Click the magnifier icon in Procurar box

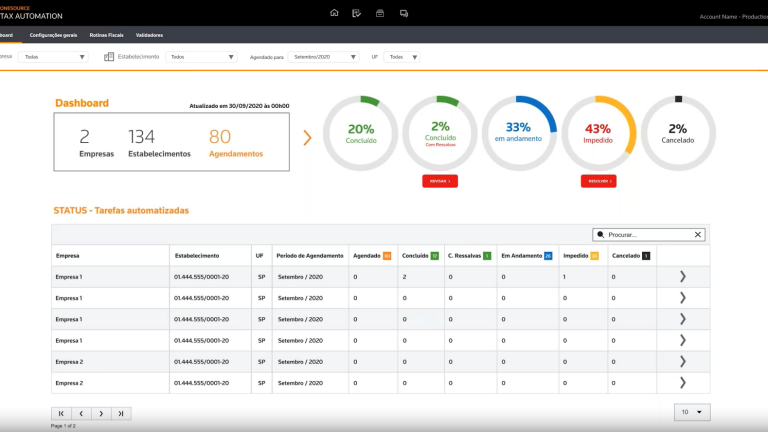click(x=600, y=235)
